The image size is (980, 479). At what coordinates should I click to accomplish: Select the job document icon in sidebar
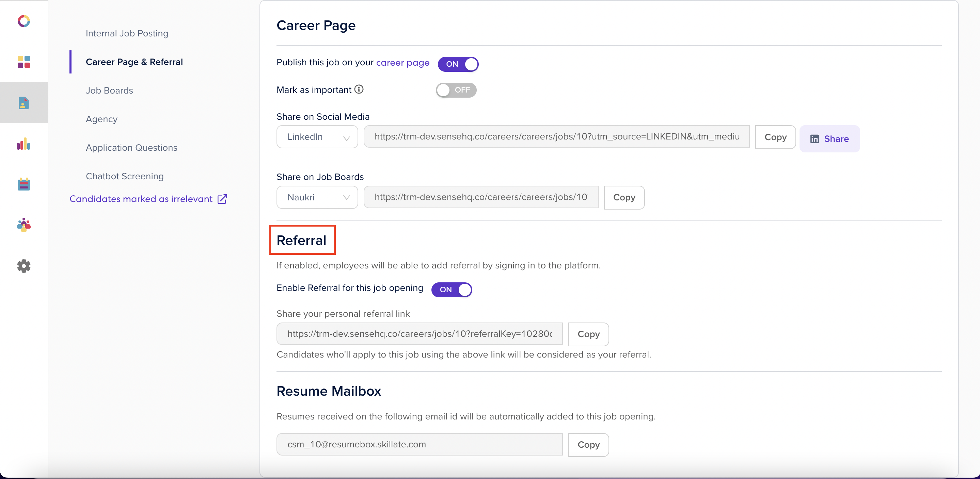click(x=23, y=103)
